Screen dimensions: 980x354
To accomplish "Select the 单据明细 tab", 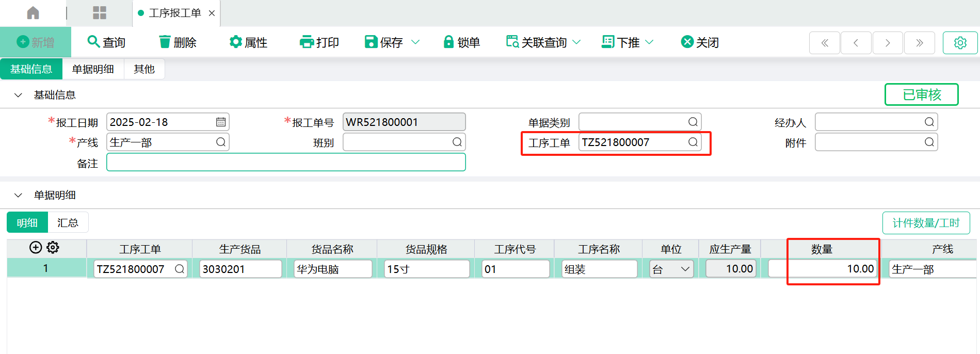I will coord(93,69).
